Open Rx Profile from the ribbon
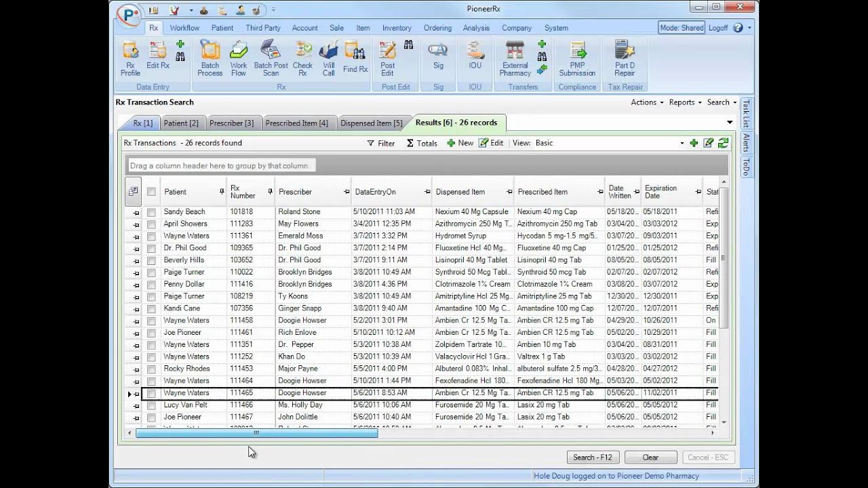 click(x=130, y=59)
